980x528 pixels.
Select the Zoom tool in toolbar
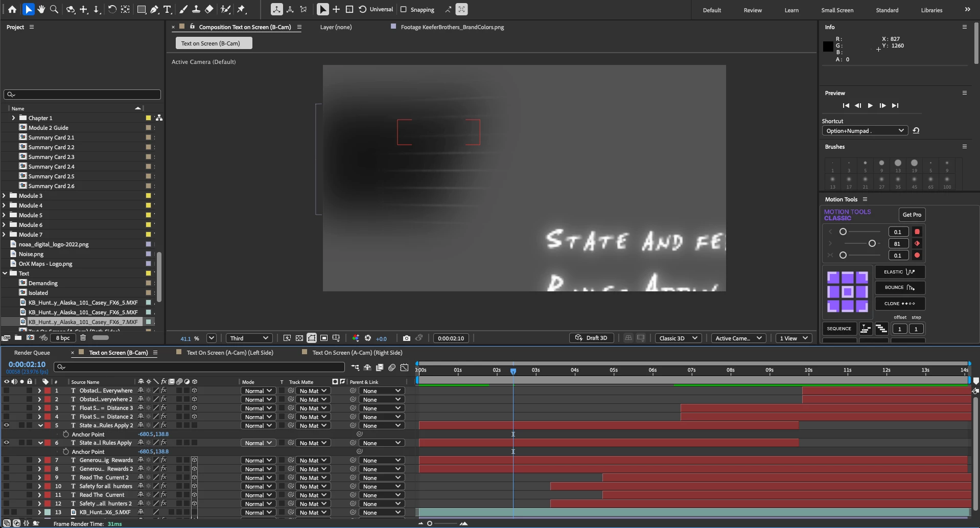point(54,9)
